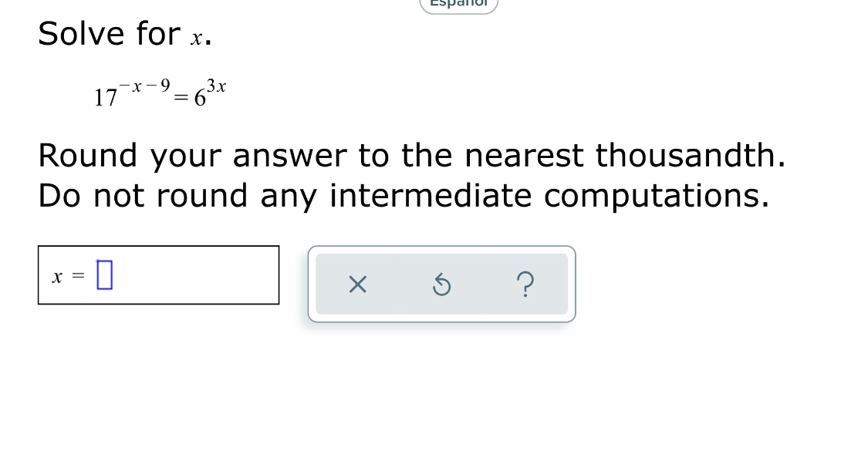868x471 pixels.
Task: Click the bordered answer box outline
Action: [158, 274]
